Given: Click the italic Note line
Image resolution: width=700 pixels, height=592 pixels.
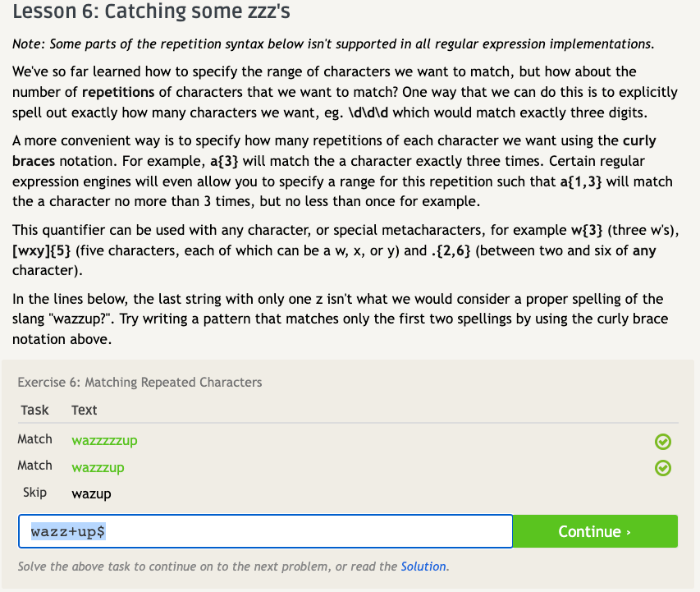Looking at the screenshot, I should [x=333, y=43].
